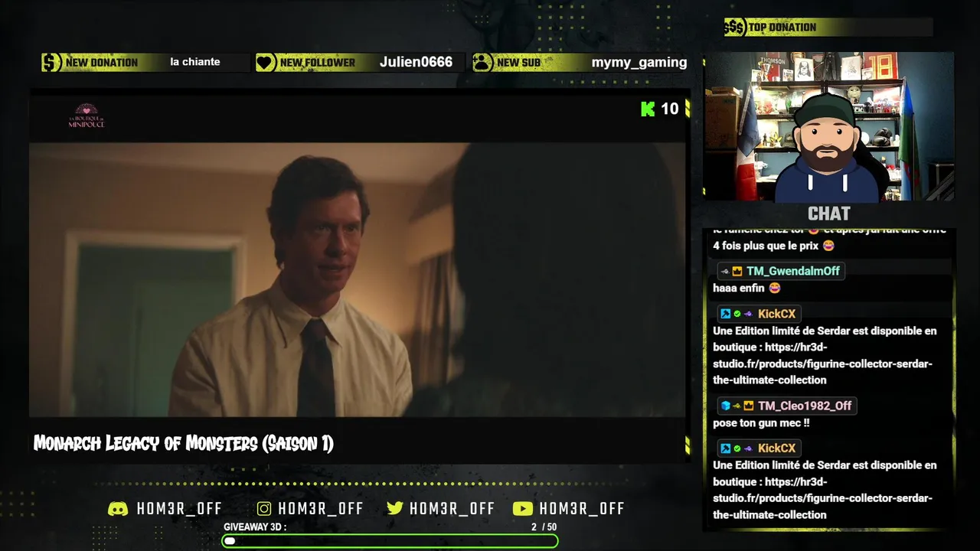Screen dimensions: 980x551
Task: Click the people icon beside NEW SUB
Action: [482, 63]
